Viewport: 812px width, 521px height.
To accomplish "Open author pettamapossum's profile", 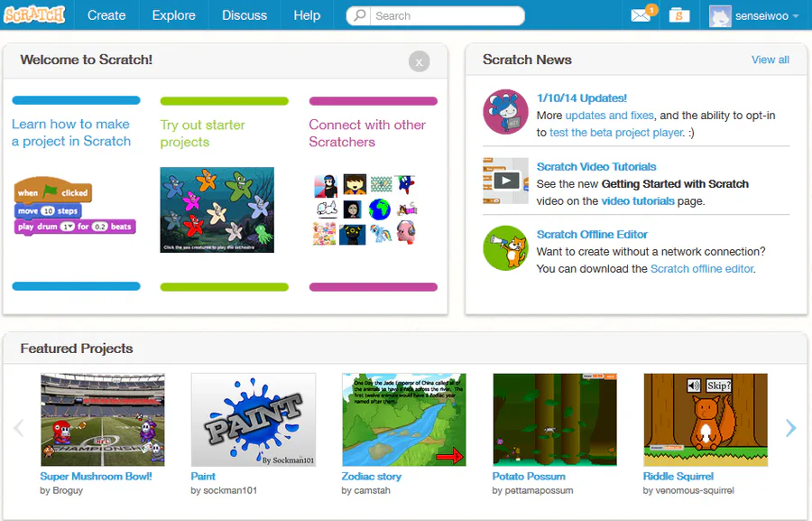I will (539, 490).
